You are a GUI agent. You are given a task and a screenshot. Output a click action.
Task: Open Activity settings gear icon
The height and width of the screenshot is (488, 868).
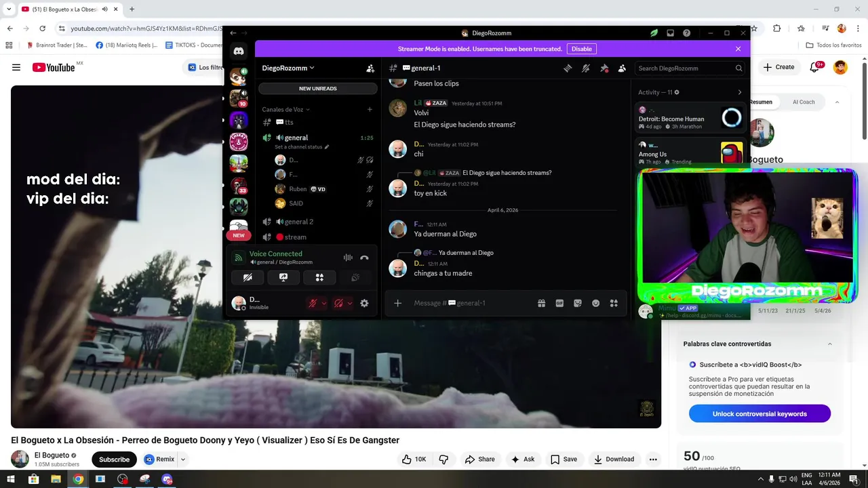677,92
